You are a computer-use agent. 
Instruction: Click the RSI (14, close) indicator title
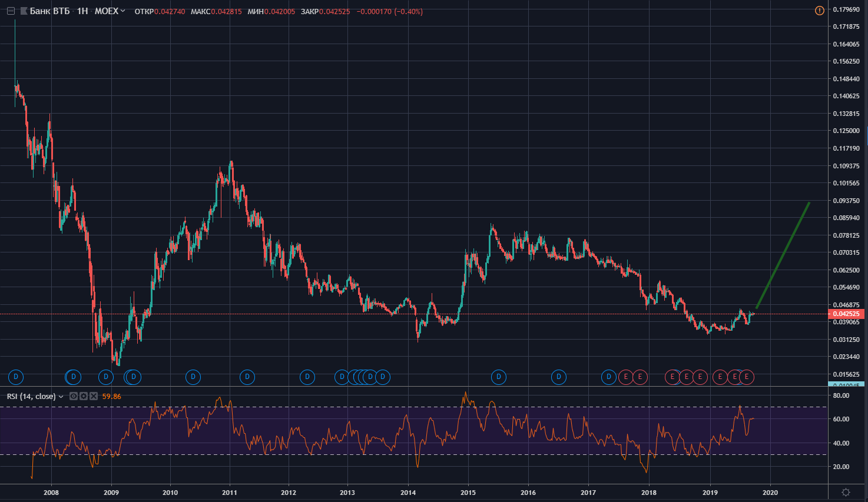(31, 397)
